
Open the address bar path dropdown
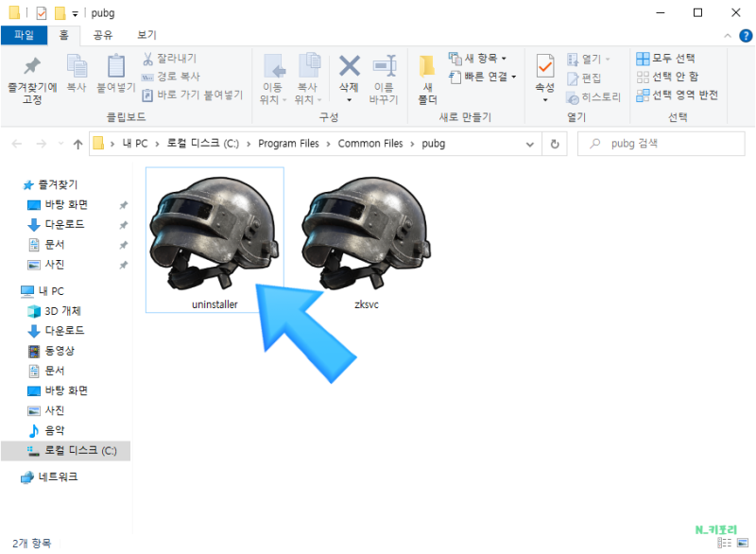(529, 143)
